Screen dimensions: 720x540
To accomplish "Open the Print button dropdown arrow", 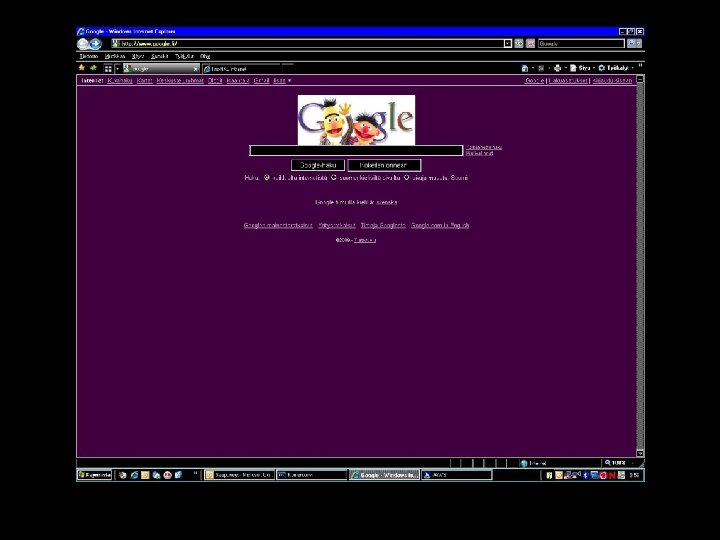I will click(565, 68).
